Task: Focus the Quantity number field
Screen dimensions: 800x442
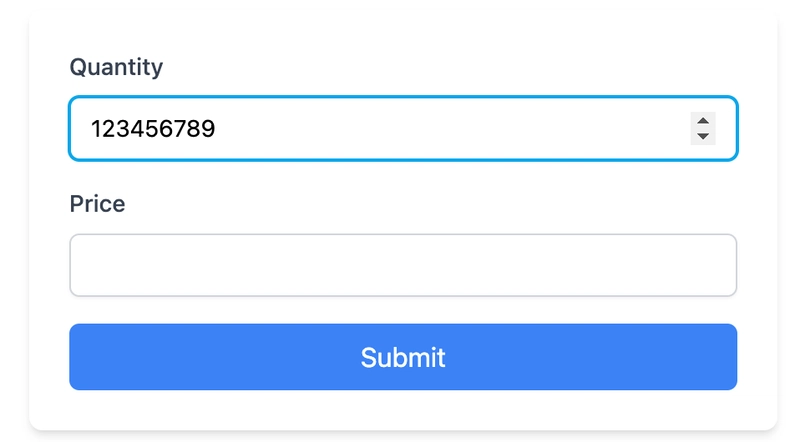Action: coord(380,129)
